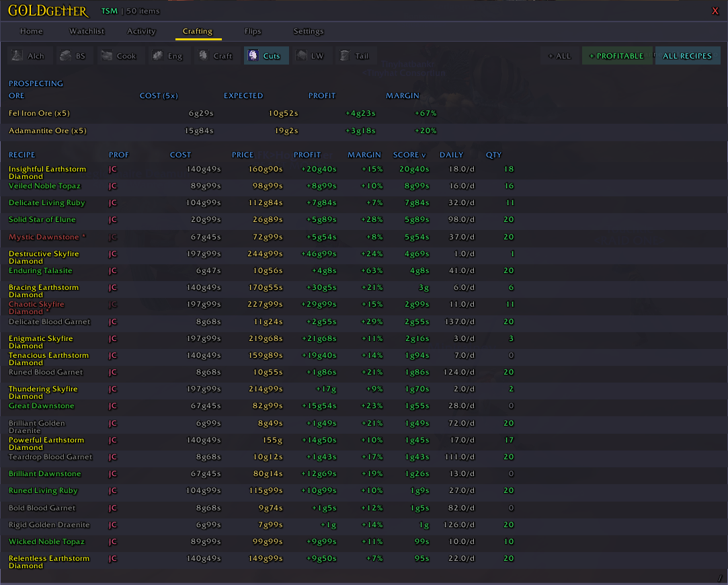Click the Insightful Earthstorm Diamond recipe
728x585 pixels.
(47, 172)
